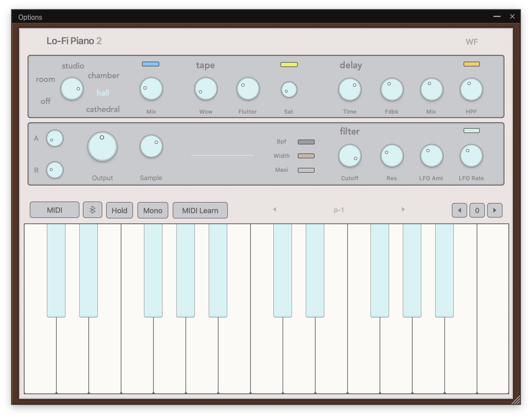The width and height of the screenshot is (532, 418).
Task: Click the previous preset arrow left of p-1
Action: click(274, 209)
